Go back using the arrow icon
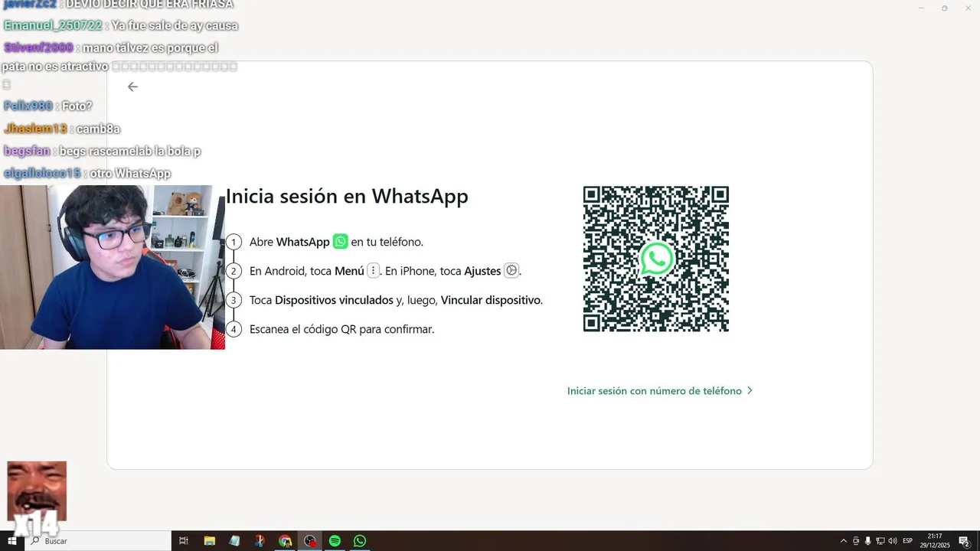980x551 pixels. (x=132, y=86)
